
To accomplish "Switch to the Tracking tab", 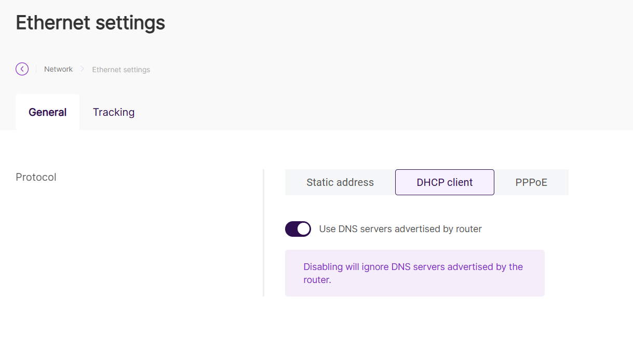I will 114,112.
